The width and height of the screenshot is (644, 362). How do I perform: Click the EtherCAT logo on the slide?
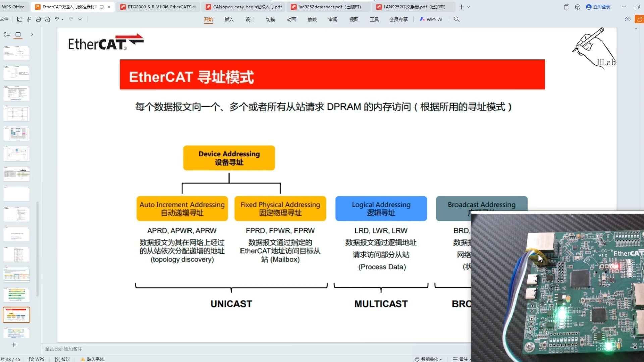[x=106, y=42]
